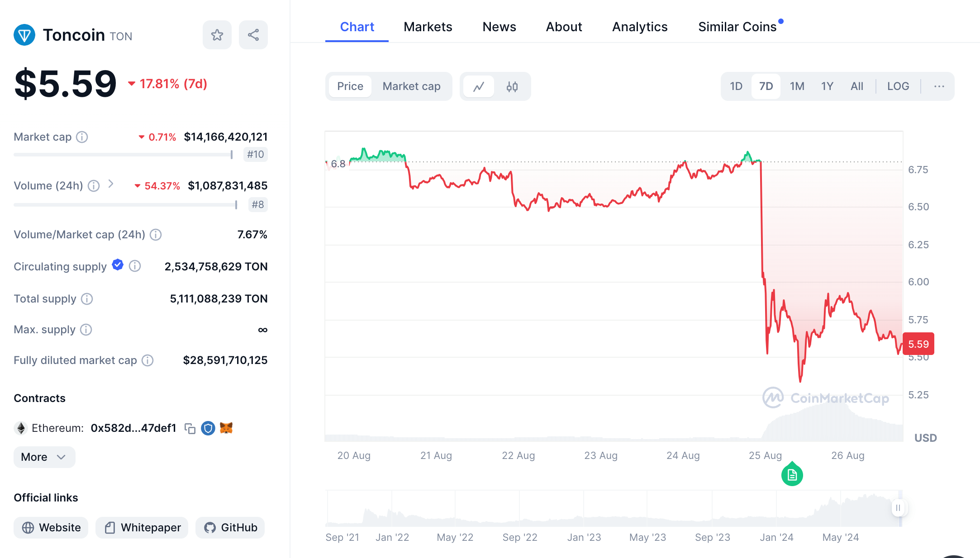Click the green event marker below chart
Screen dimensions: 980x558
[x=792, y=474]
